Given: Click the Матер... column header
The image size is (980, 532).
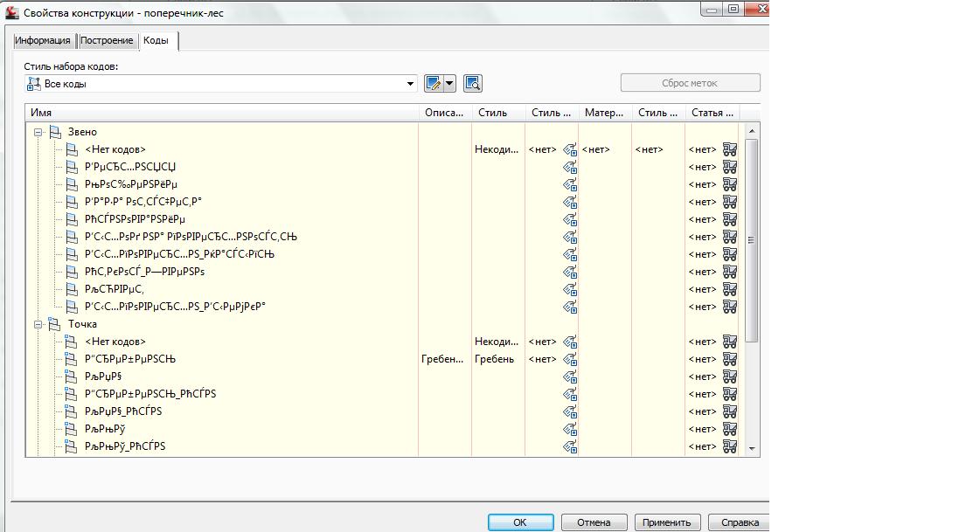Looking at the screenshot, I should 605,113.
